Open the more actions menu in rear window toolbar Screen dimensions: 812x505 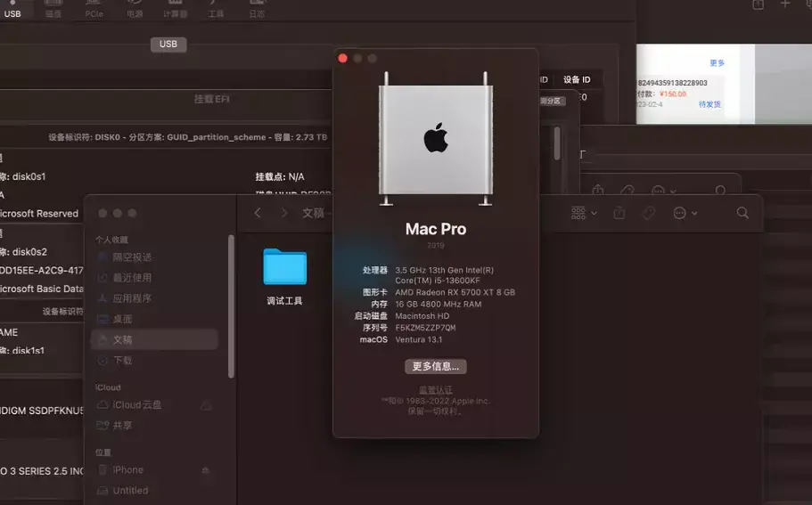click(663, 191)
